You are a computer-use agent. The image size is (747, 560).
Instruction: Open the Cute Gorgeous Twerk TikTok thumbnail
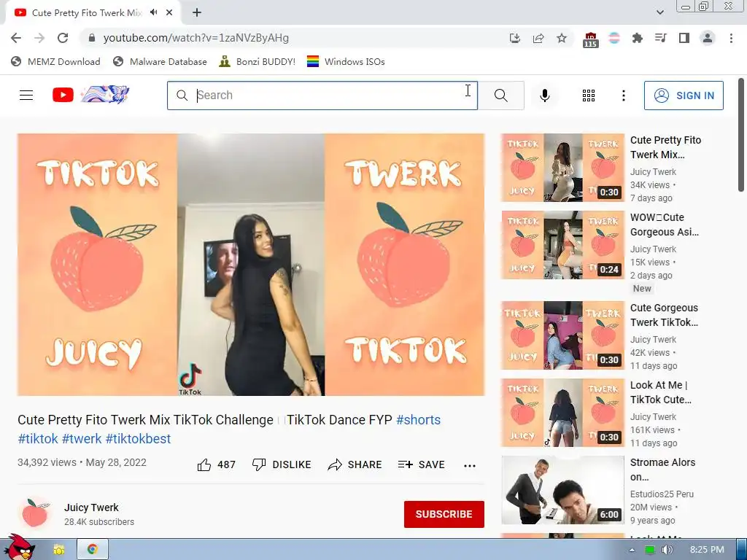click(562, 335)
